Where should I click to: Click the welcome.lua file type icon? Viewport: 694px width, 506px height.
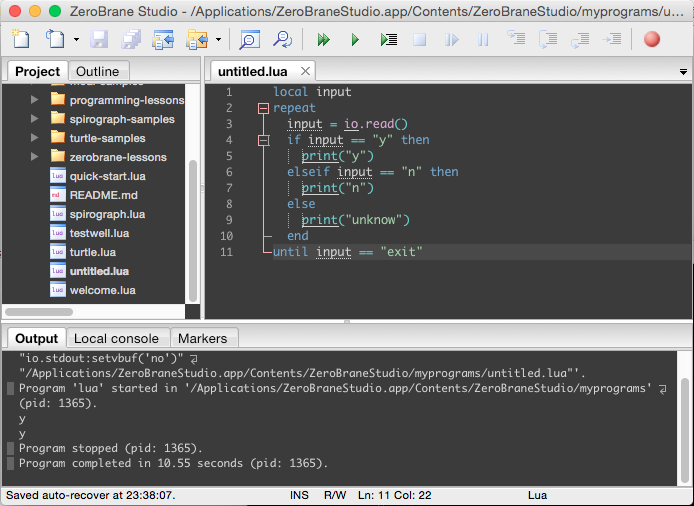pos(58,290)
